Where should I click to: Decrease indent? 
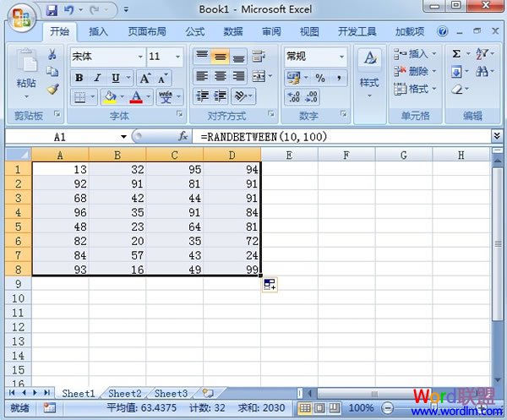pos(203,96)
